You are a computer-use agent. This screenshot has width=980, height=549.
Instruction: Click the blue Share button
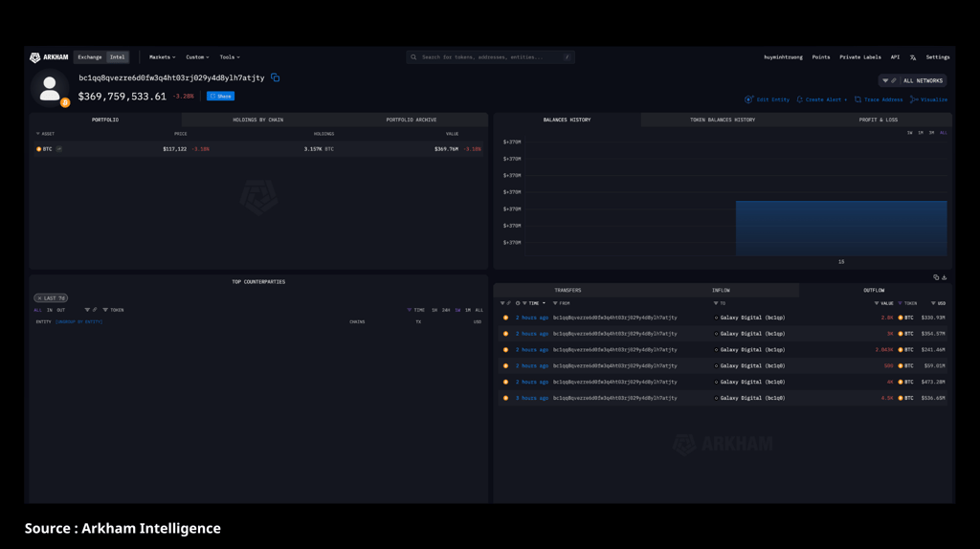[x=221, y=97]
